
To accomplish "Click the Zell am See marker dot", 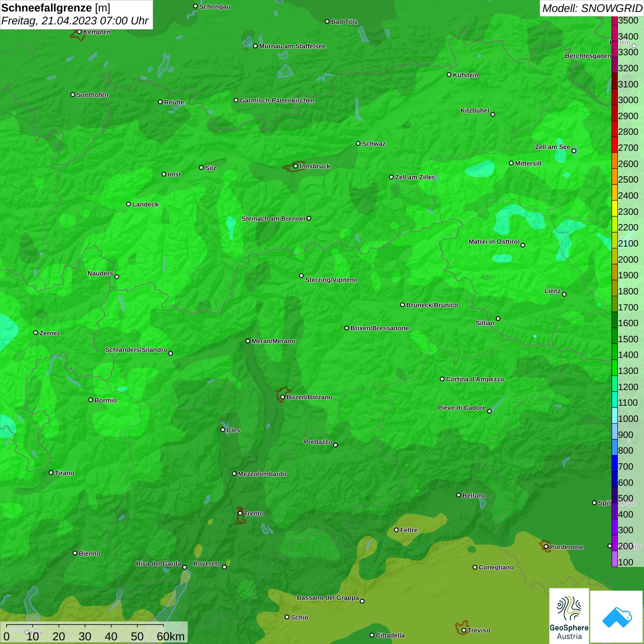I will coord(574,151).
